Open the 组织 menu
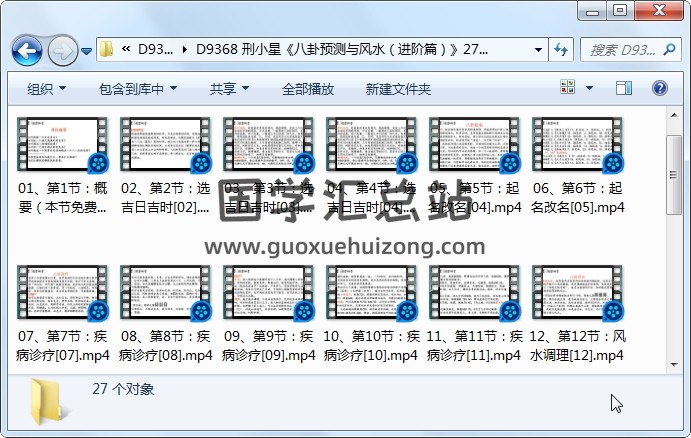This screenshot has width=691, height=438. 46,89
